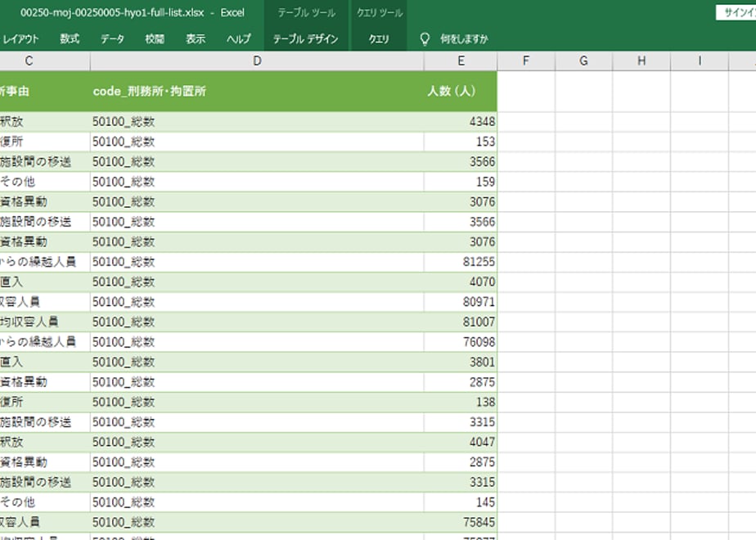Click the cell showing 3801
756x540 pixels.
point(461,362)
